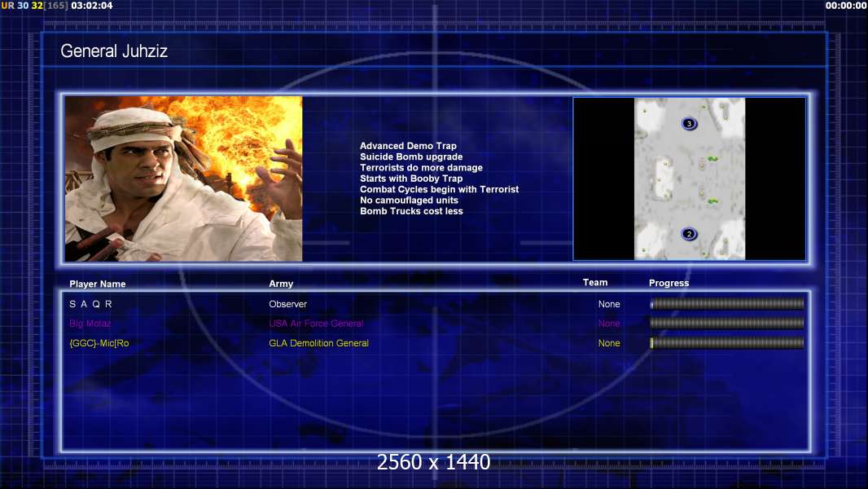Click the '2560 x 1440' resolution text
Viewport: 868px width, 489px height.
(433, 462)
